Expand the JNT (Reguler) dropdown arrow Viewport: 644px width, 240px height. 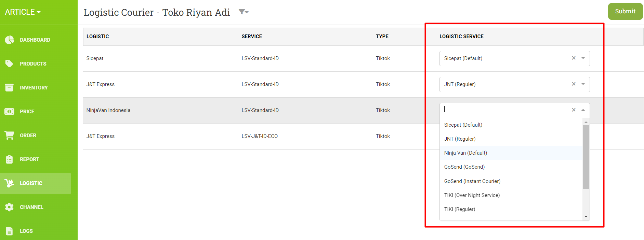pyautogui.click(x=583, y=84)
